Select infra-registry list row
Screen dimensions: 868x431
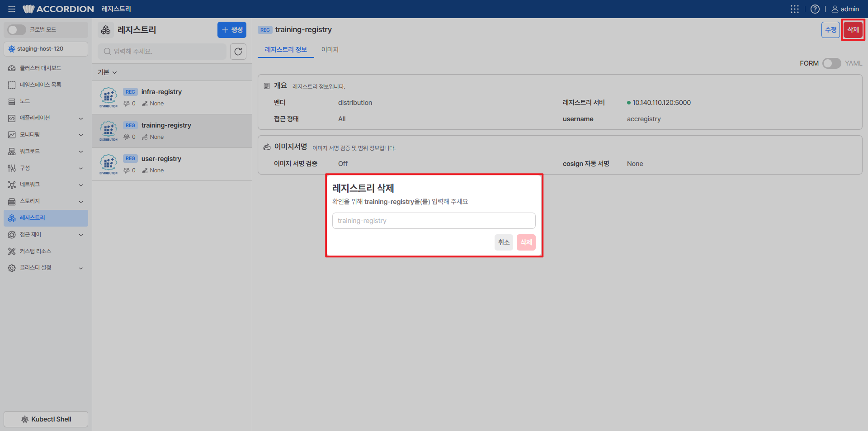[x=172, y=97]
